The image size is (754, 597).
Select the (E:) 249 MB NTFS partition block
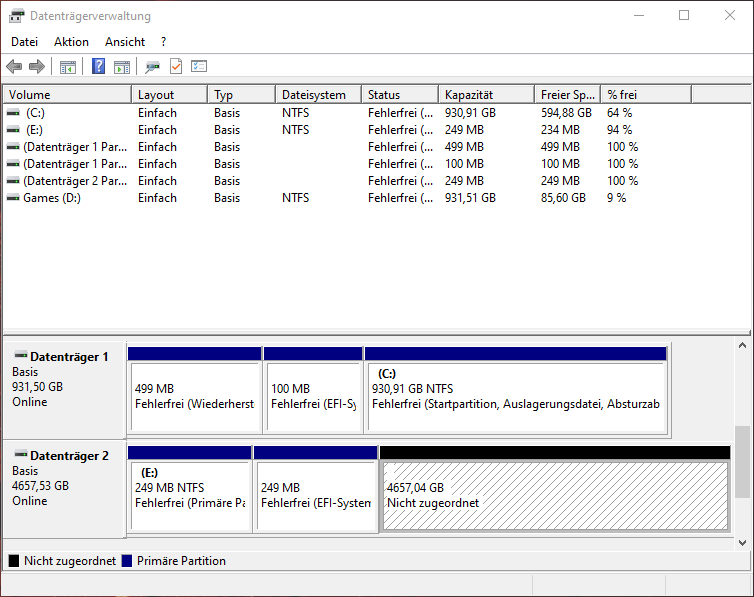tap(190, 489)
